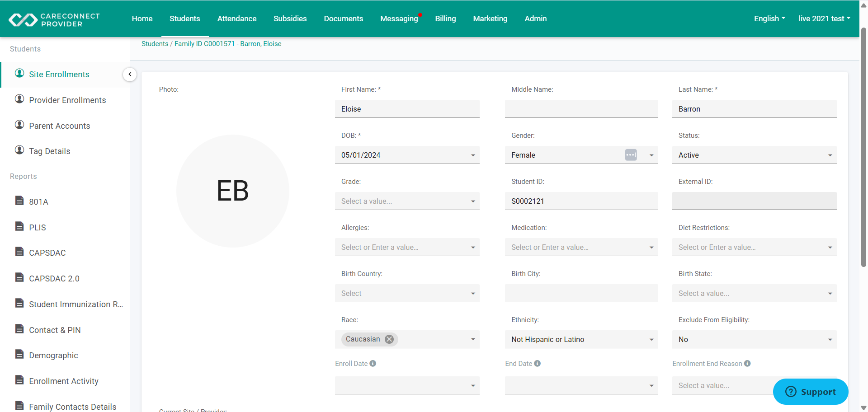
Task: Click the Enrollment Activity document icon
Action: coord(19,380)
